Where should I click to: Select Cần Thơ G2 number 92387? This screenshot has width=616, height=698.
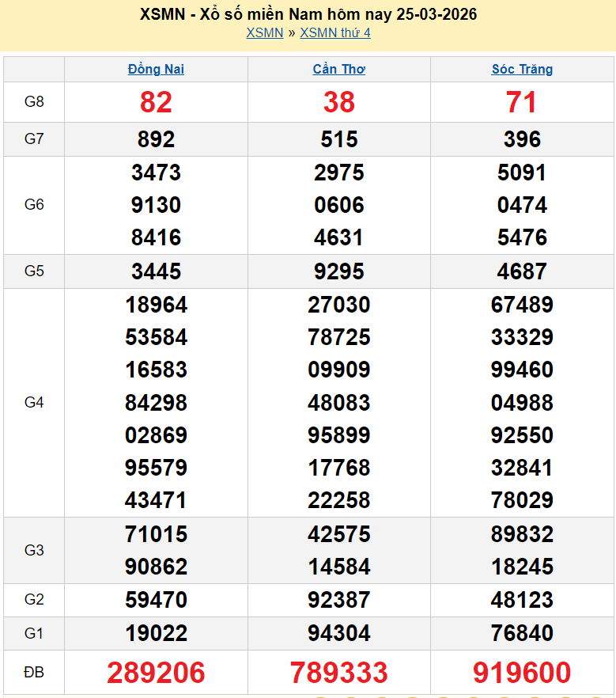coord(338,601)
